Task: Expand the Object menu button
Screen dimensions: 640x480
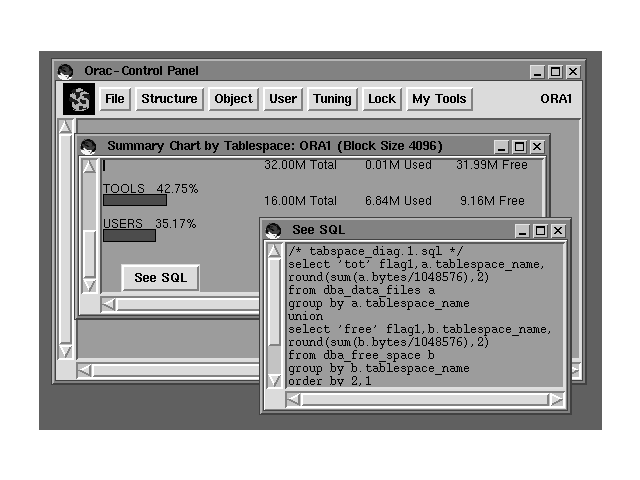Action: [x=234, y=99]
